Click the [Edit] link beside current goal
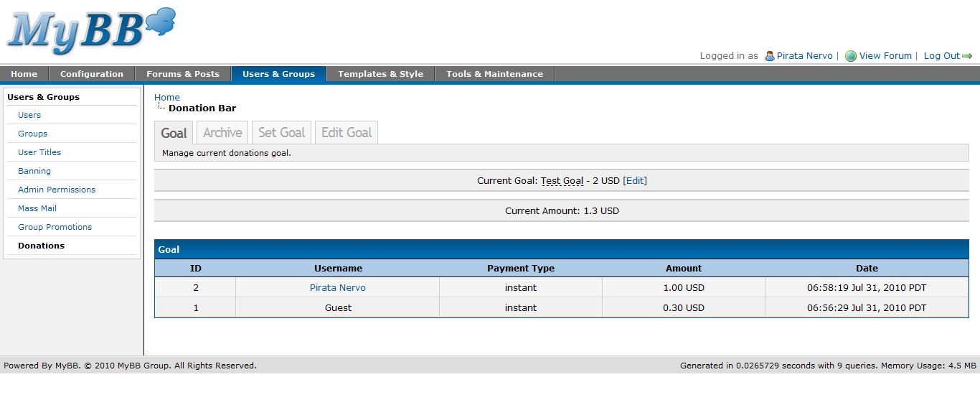The image size is (980, 395). click(635, 181)
